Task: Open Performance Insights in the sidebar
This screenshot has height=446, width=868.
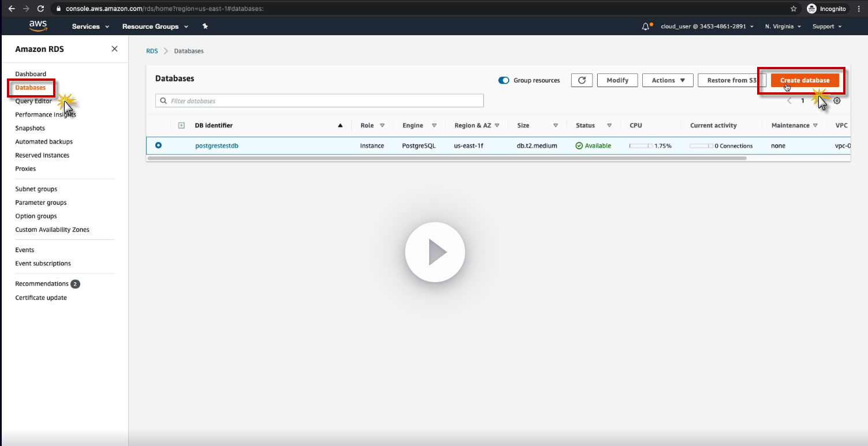Action: (x=46, y=114)
